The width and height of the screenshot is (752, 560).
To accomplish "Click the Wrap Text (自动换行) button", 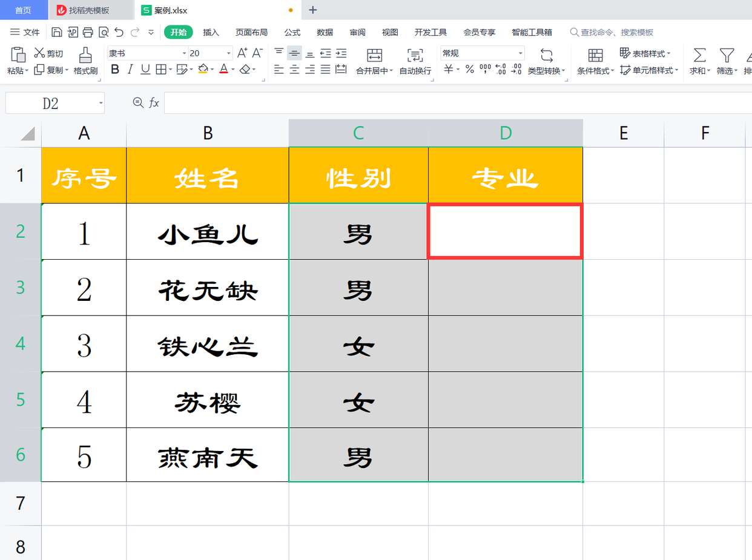I will point(415,61).
